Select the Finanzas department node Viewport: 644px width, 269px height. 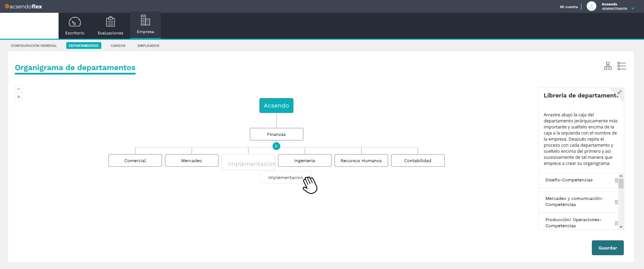276,134
